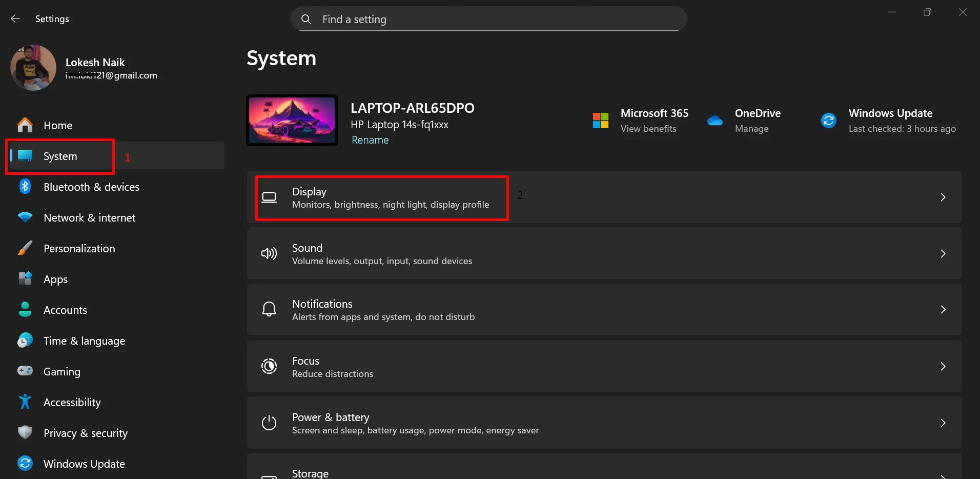Rename the laptop LAPTOP-ARL65DPO

(x=370, y=139)
